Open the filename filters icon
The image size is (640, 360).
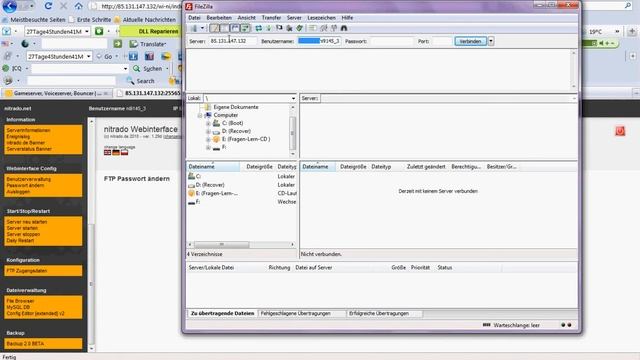pyautogui.click(x=313, y=28)
